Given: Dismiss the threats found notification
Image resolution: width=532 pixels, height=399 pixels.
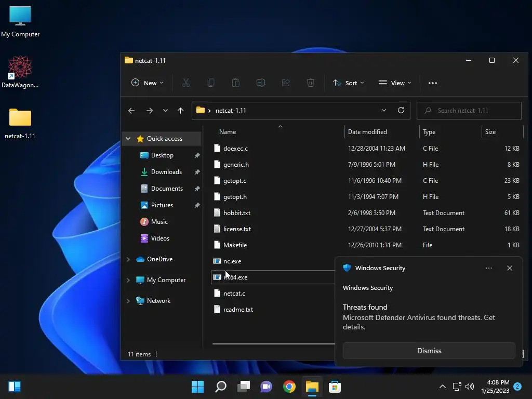Looking at the screenshot, I should tap(429, 351).
